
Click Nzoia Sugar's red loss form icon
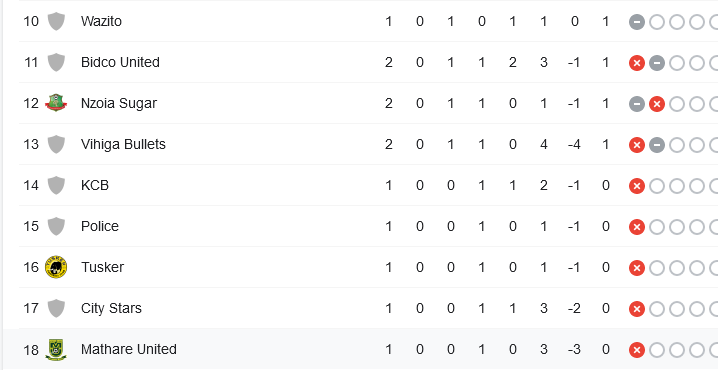point(657,104)
